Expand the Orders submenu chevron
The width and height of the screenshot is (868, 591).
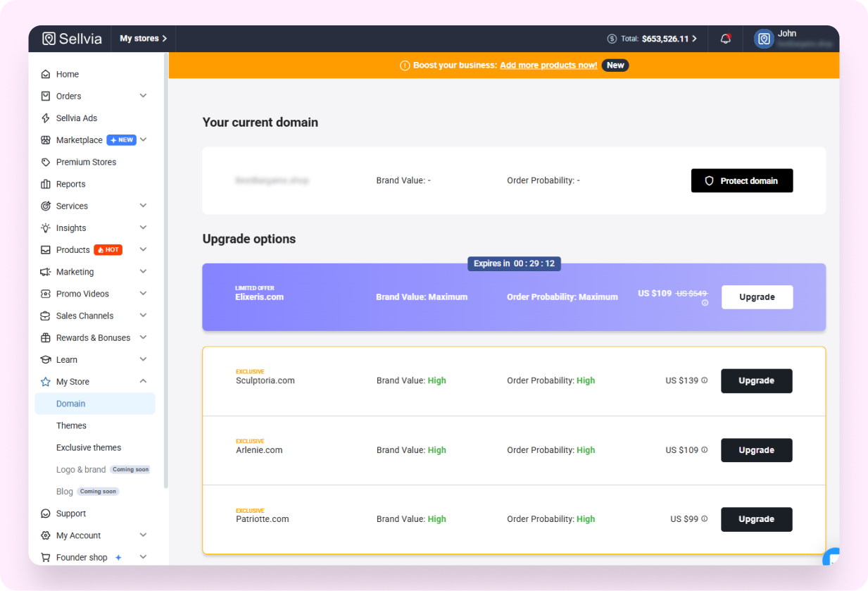pyautogui.click(x=143, y=96)
